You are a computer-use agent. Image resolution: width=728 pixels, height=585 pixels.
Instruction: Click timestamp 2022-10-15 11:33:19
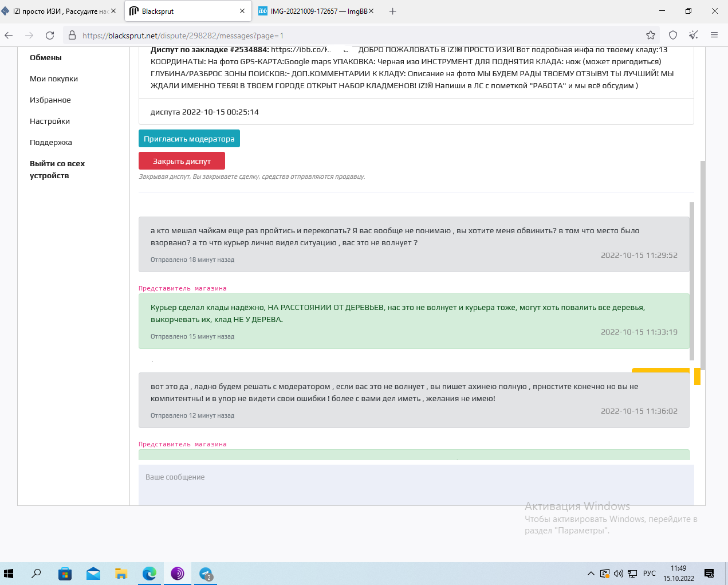(x=639, y=332)
